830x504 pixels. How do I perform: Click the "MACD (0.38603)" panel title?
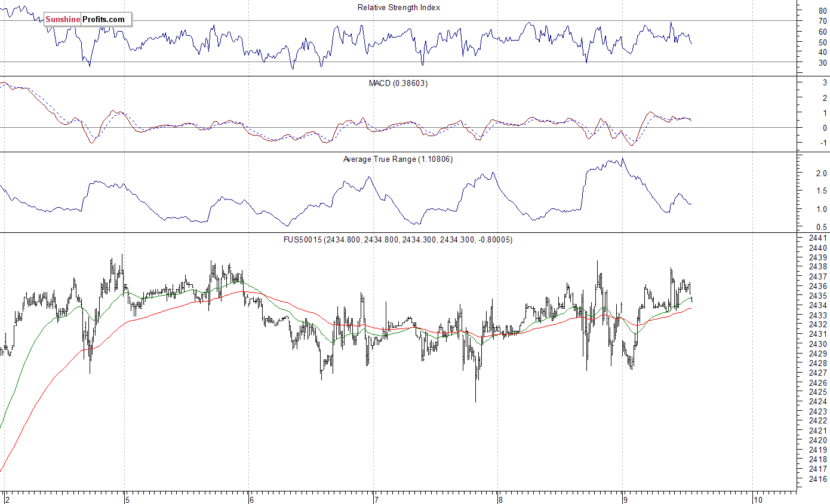point(398,83)
